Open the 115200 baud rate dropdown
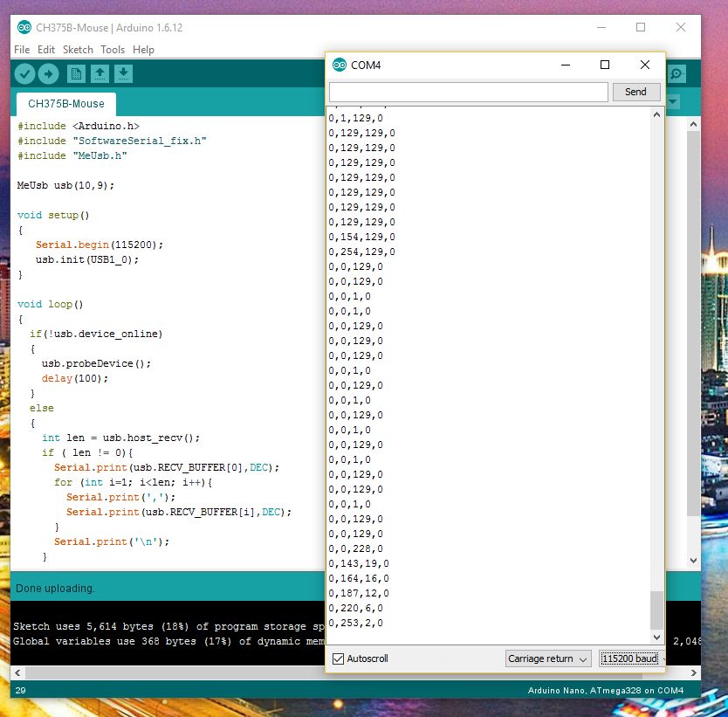 coord(630,658)
